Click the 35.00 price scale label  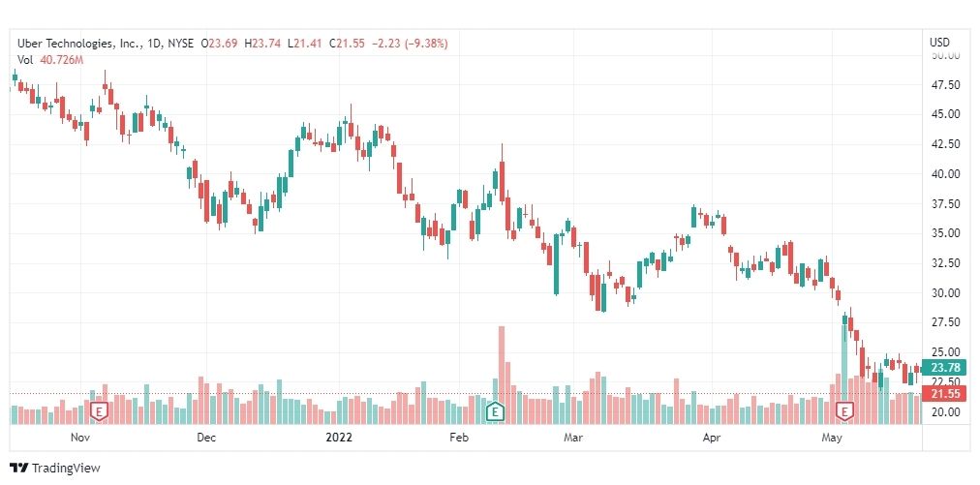(x=945, y=233)
